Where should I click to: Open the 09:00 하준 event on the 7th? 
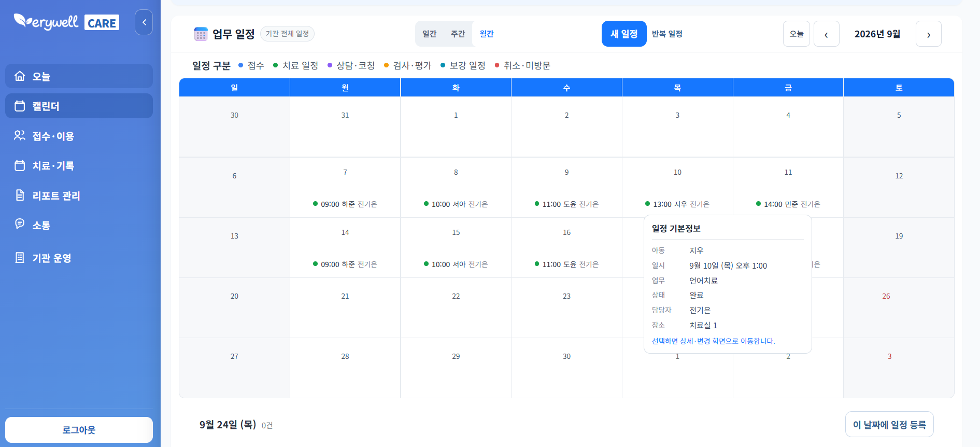click(345, 204)
